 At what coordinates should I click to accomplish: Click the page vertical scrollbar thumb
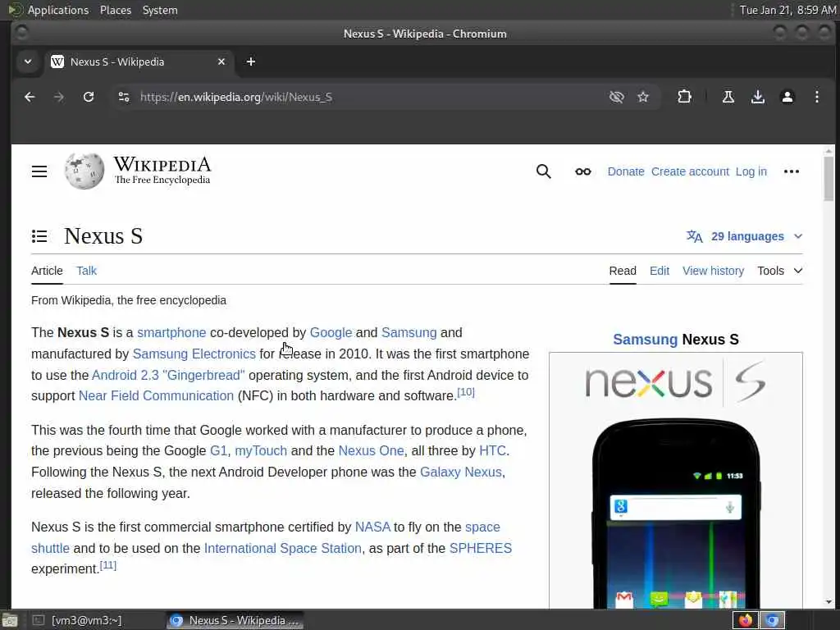click(829, 179)
